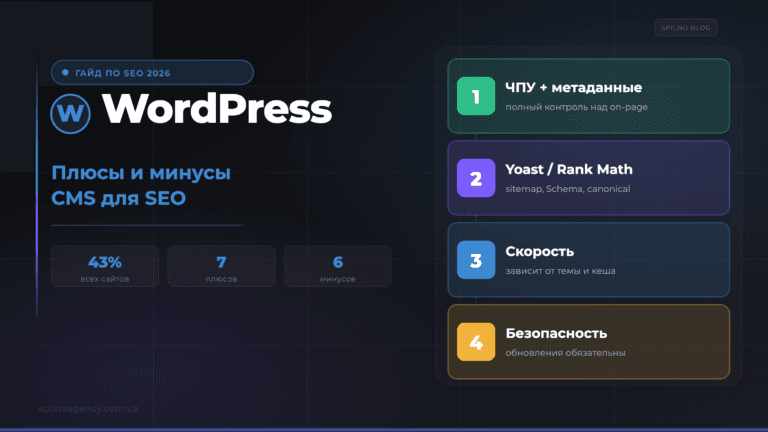Click the 'CMS для SEO' heading line
The image size is (768, 432).
[119, 198]
